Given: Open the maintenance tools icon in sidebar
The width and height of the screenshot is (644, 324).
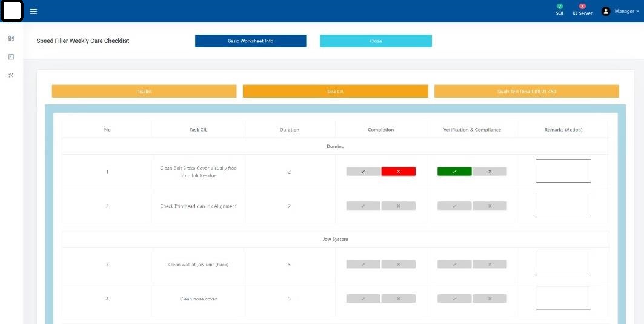Looking at the screenshot, I should pyautogui.click(x=11, y=75).
